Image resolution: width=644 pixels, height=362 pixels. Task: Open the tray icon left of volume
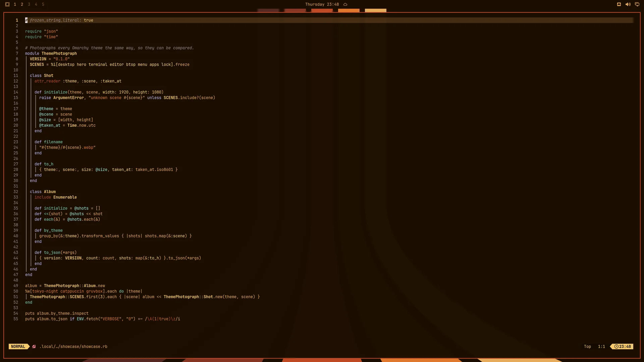pos(619,4)
